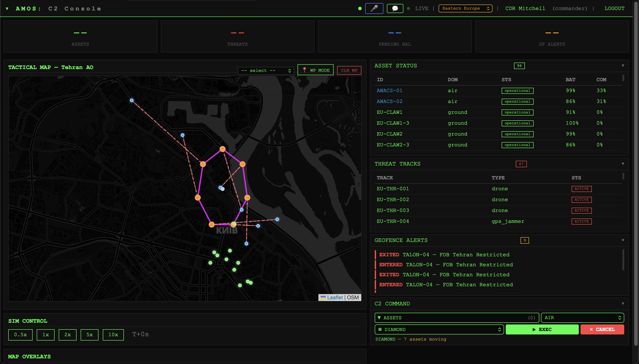
Task: Click the Leaflet attribution link
Action: (335, 298)
